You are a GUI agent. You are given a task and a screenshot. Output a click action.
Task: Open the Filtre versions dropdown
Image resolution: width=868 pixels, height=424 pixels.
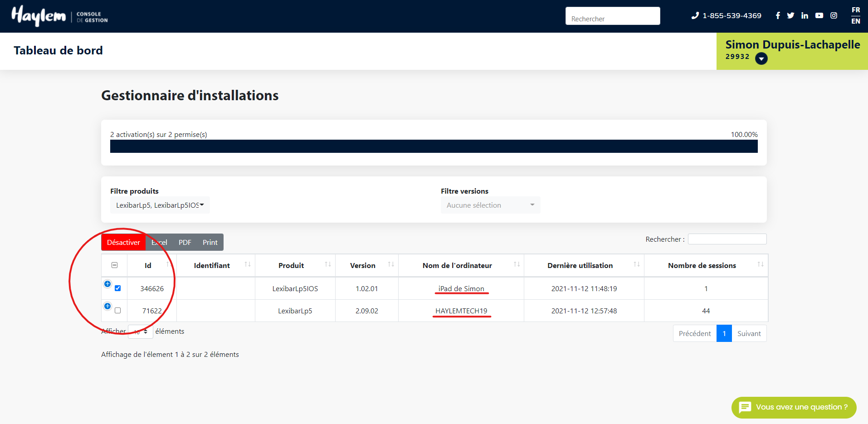[x=490, y=205]
